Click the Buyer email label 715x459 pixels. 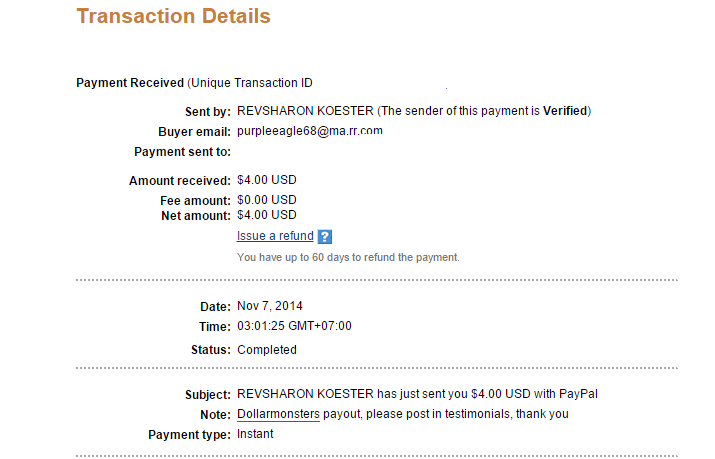pyautogui.click(x=194, y=131)
